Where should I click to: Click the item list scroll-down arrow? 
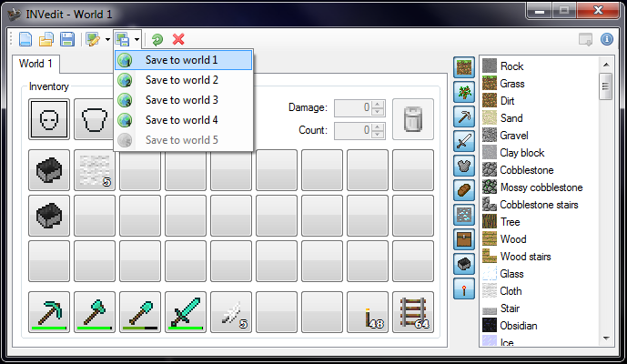pyautogui.click(x=606, y=339)
